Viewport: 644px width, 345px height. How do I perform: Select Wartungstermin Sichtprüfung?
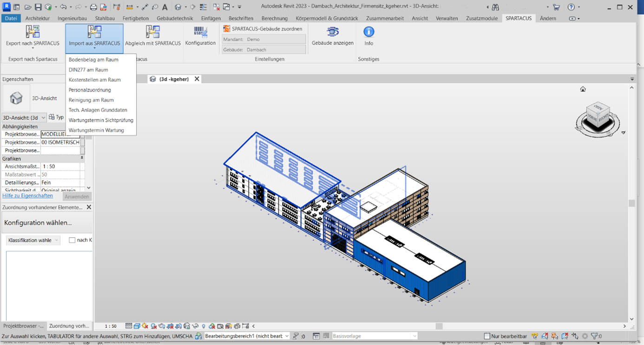[x=101, y=120]
